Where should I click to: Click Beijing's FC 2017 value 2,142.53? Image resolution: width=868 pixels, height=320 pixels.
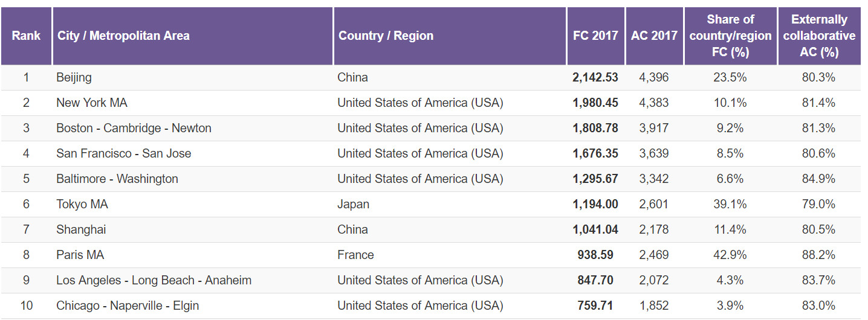[595, 77]
